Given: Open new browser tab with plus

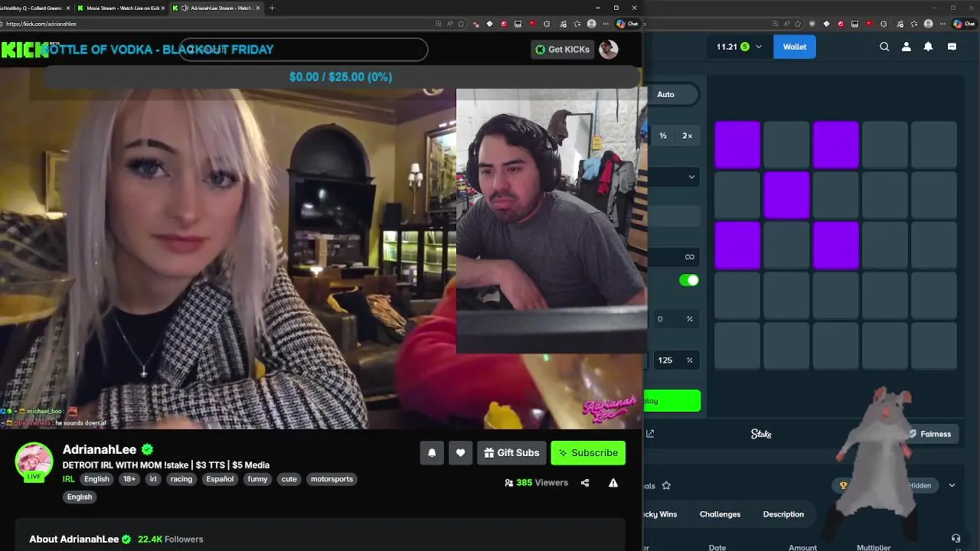Looking at the screenshot, I should tap(272, 8).
